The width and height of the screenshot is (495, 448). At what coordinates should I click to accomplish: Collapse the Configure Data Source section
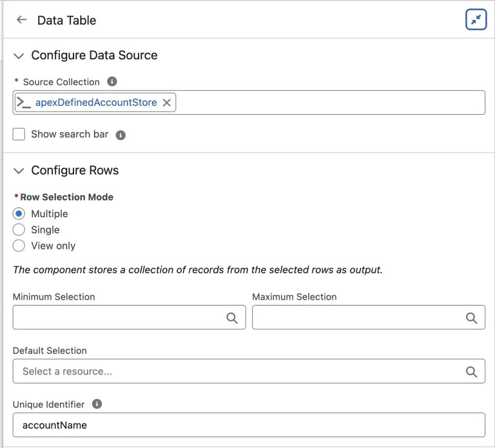tap(18, 56)
